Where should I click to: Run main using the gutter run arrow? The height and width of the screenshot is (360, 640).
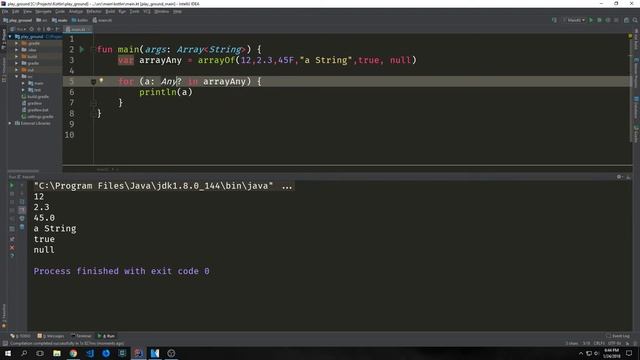[82, 49]
